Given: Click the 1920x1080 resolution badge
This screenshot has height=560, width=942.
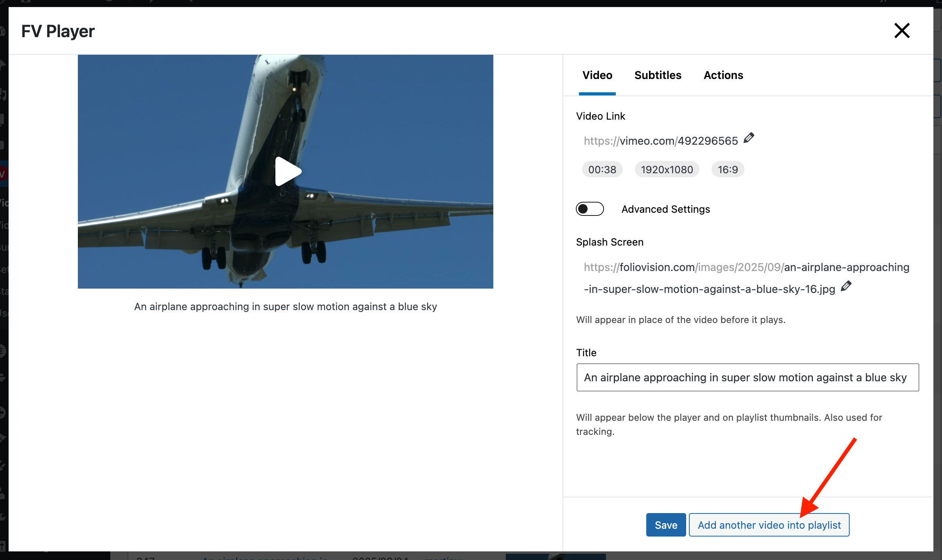Looking at the screenshot, I should point(667,169).
